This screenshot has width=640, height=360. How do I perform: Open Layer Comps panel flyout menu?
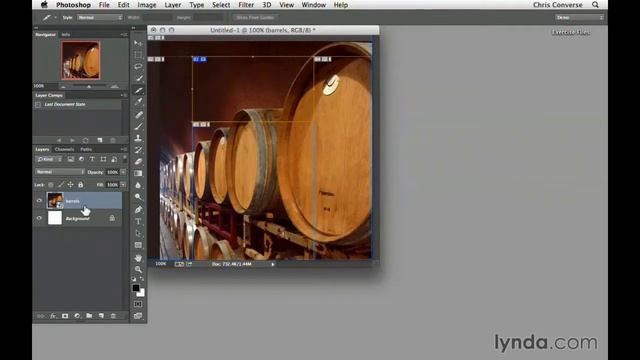124,95
